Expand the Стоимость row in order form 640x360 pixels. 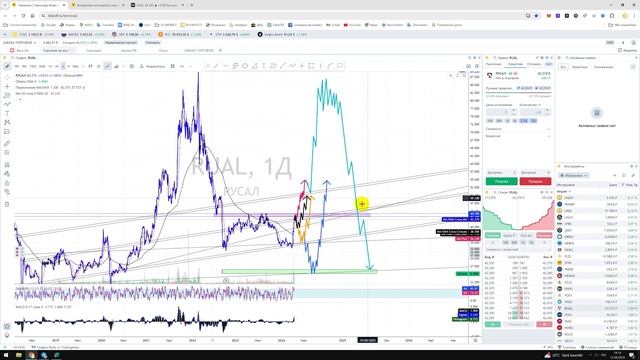(518, 129)
